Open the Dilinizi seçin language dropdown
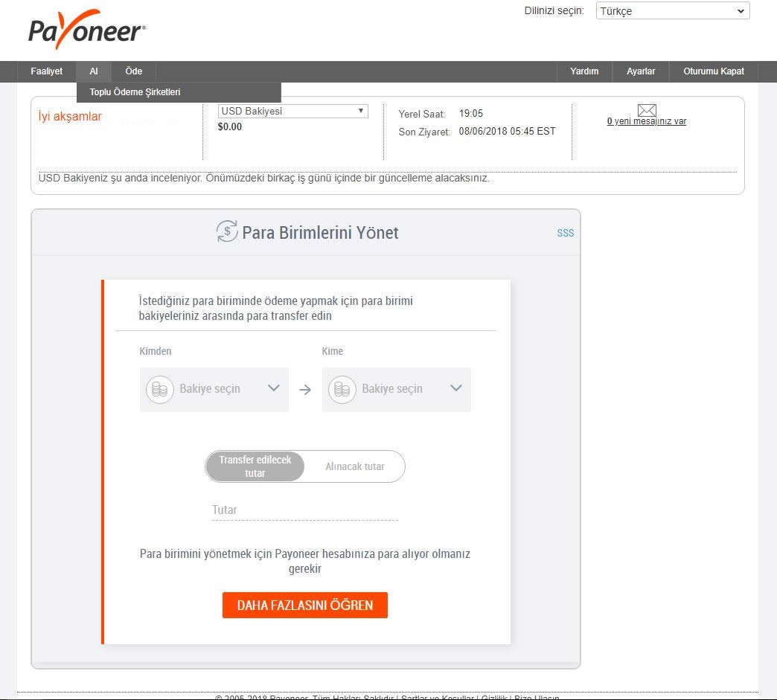Screen dimensions: 777x700 click(673, 11)
